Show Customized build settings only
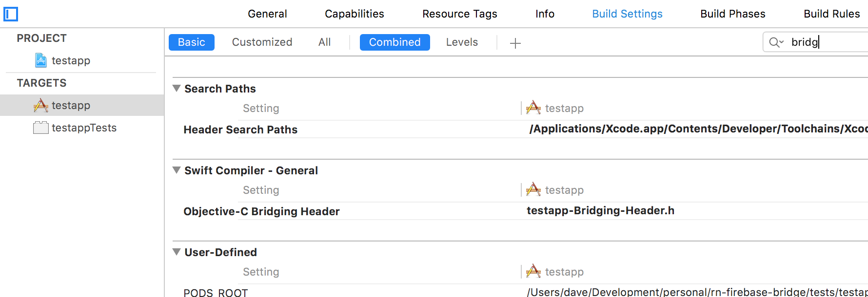868x297 pixels. point(262,42)
